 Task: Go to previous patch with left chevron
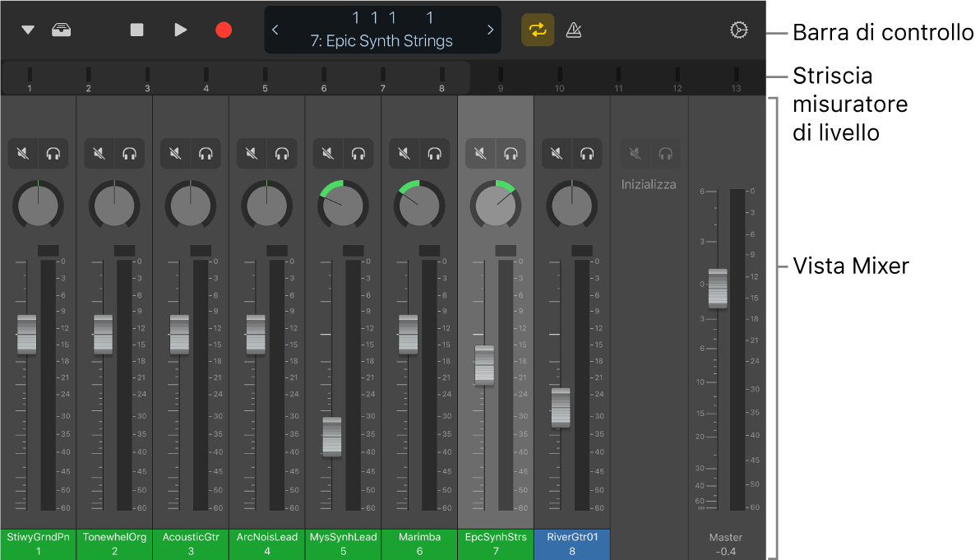275,30
